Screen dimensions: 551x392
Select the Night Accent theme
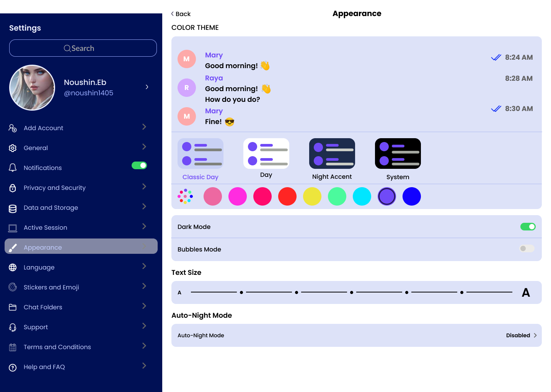(332, 153)
